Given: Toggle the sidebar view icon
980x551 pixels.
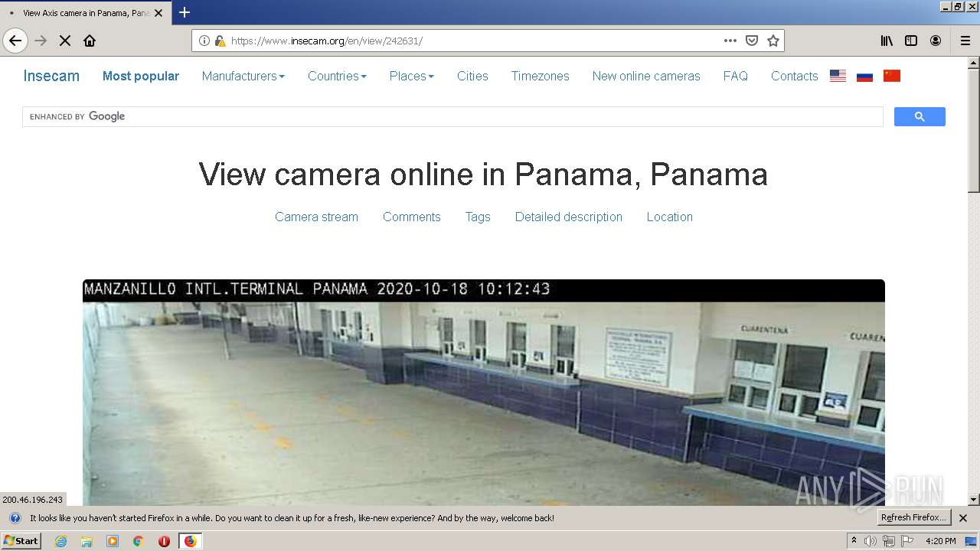Looking at the screenshot, I should click(x=911, y=41).
